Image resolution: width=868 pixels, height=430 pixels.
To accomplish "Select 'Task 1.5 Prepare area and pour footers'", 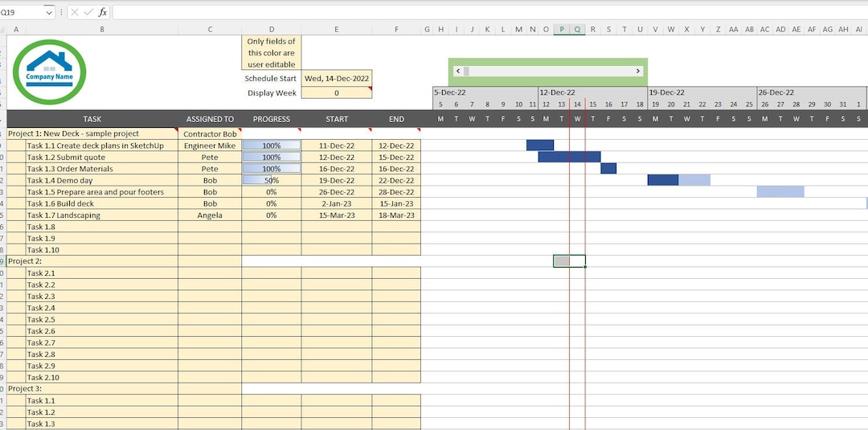I will pyautogui.click(x=102, y=192).
